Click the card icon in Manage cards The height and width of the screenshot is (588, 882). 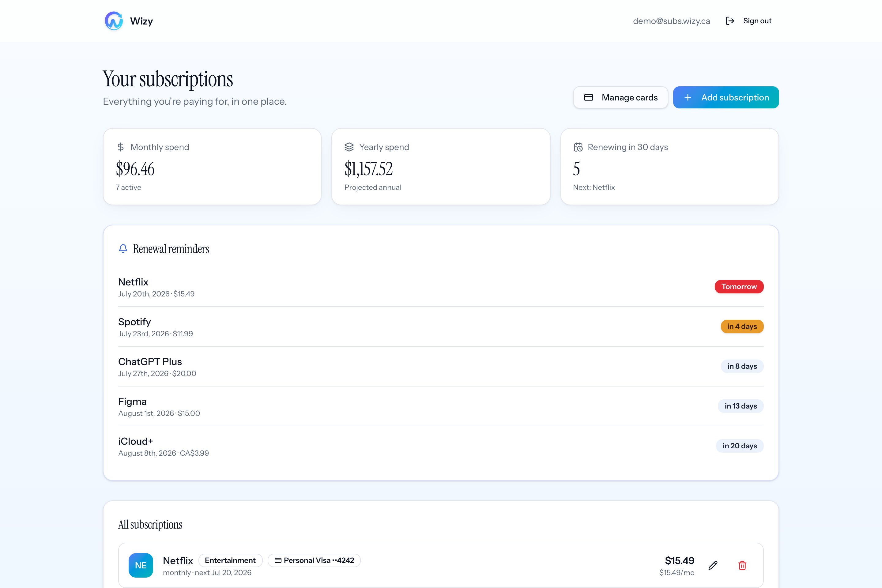pos(588,97)
